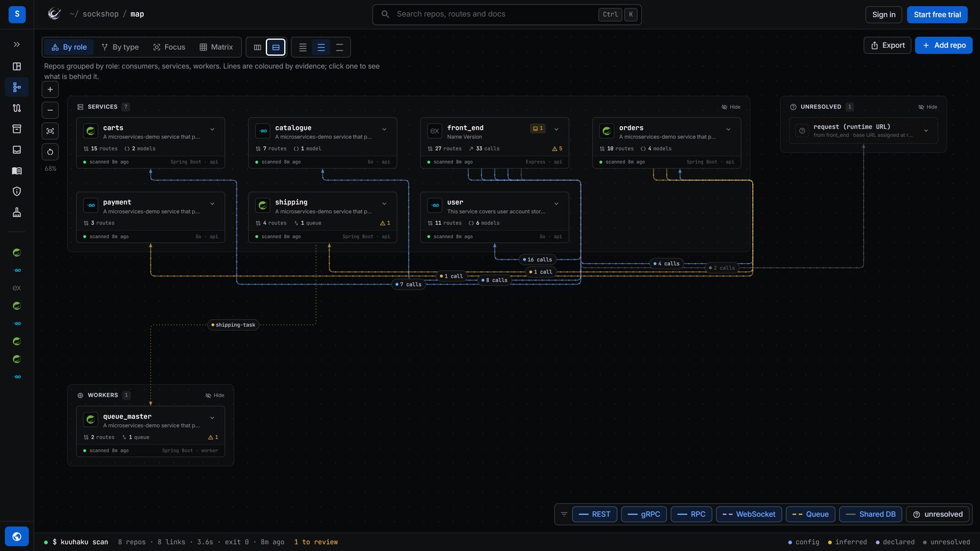
Task: Expand the carts service card
Action: 213,129
